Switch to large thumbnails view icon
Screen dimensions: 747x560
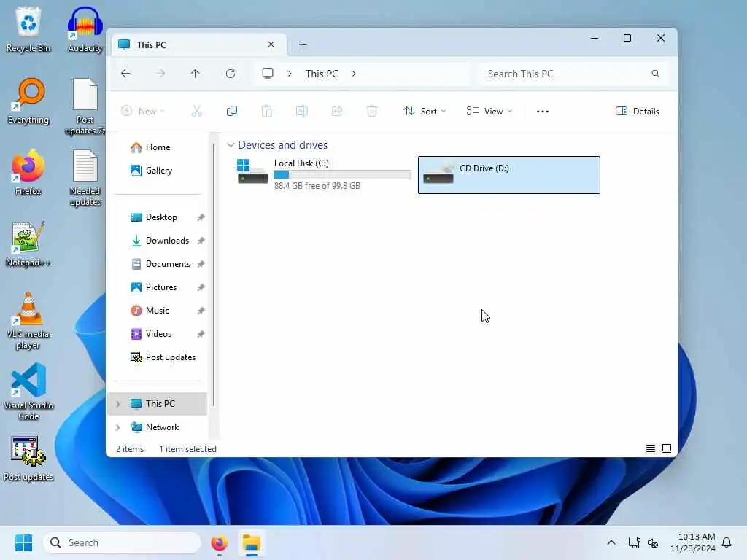(x=667, y=448)
